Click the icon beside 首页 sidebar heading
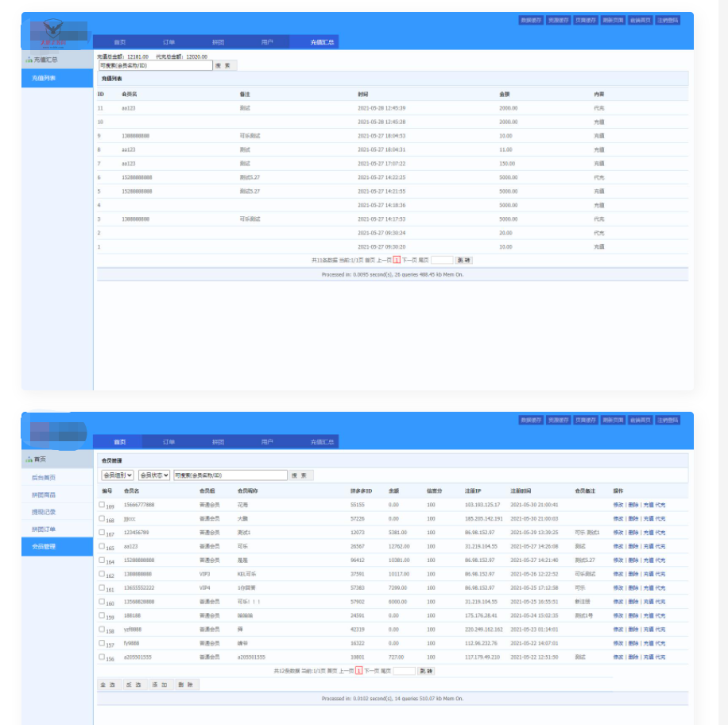Image resolution: width=728 pixels, height=725 pixels. pos(29,459)
